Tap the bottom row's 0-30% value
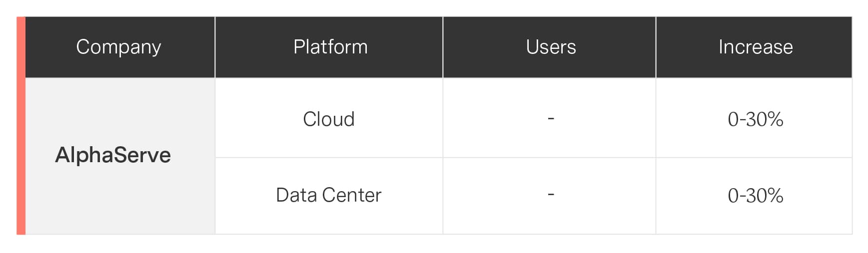Viewport: 868px width, 253px height. (x=755, y=195)
